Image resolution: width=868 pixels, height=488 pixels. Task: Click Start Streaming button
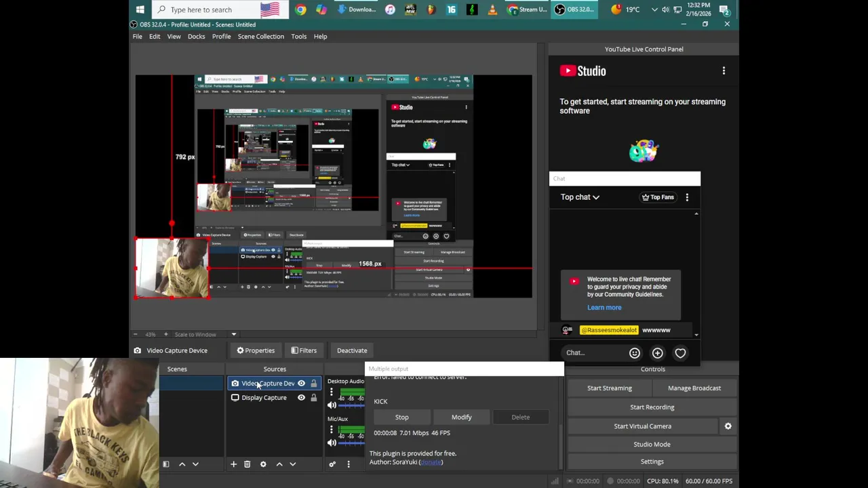click(x=610, y=388)
